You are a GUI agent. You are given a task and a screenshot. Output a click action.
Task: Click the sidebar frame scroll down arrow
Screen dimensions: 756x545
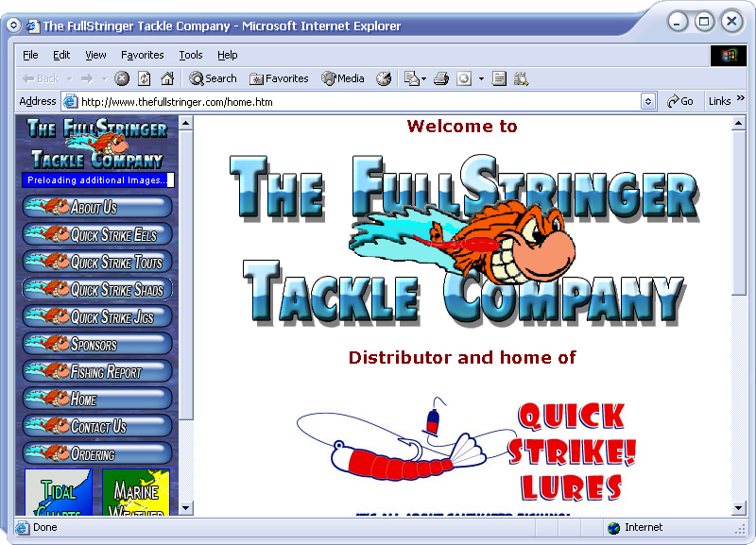(x=185, y=508)
